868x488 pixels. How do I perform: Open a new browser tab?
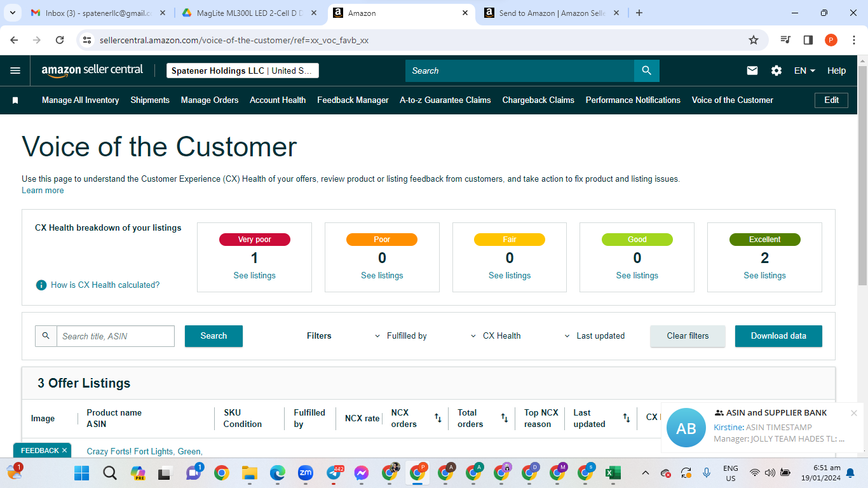(x=639, y=13)
